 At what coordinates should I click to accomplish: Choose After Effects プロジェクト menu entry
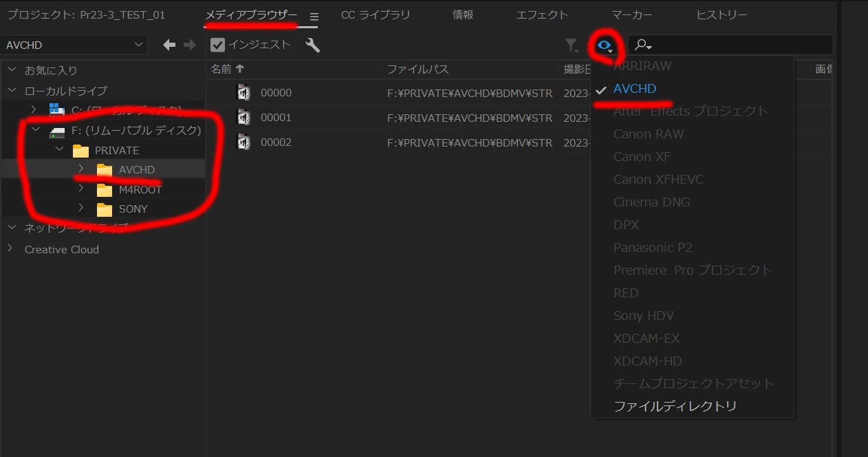tap(692, 111)
